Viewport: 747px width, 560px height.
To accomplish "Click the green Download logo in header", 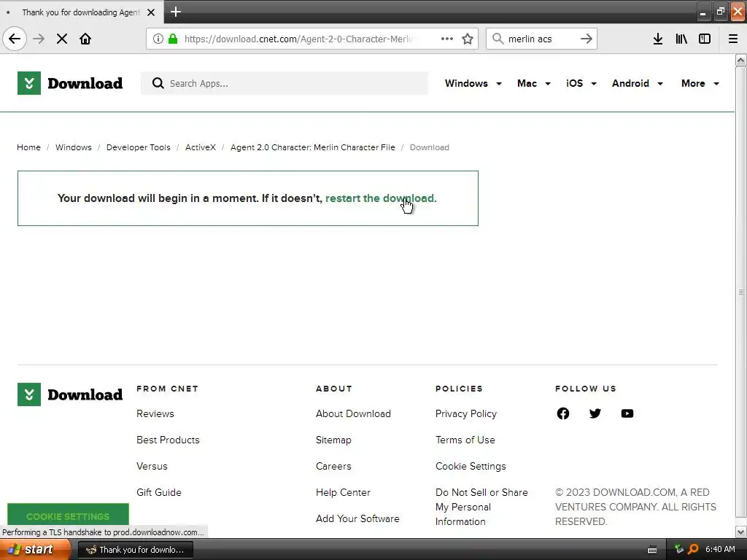I will point(70,83).
